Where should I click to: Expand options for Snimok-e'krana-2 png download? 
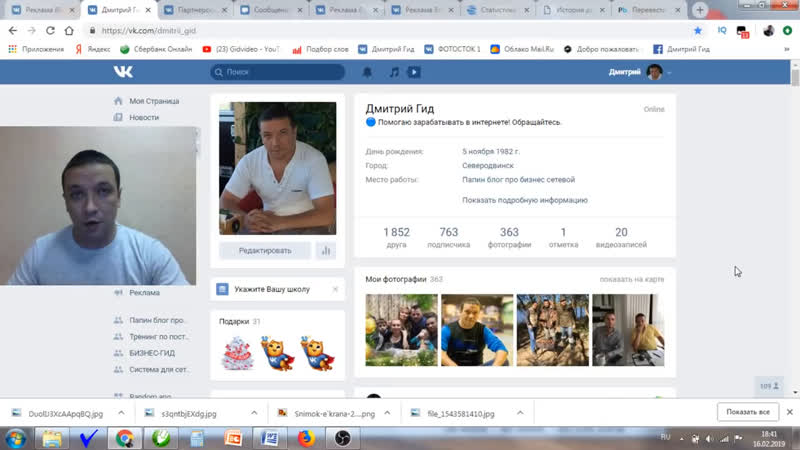[387, 413]
